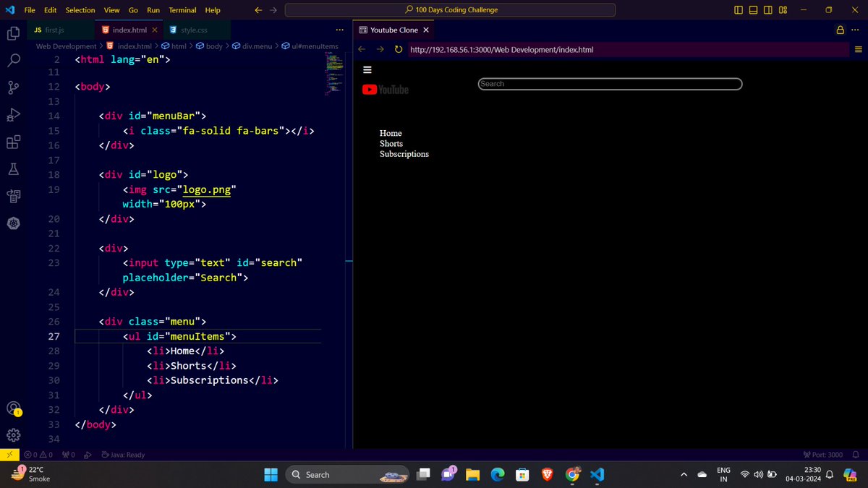This screenshot has width=868, height=488.
Task: Open the Run and Debug view
Action: point(13,115)
